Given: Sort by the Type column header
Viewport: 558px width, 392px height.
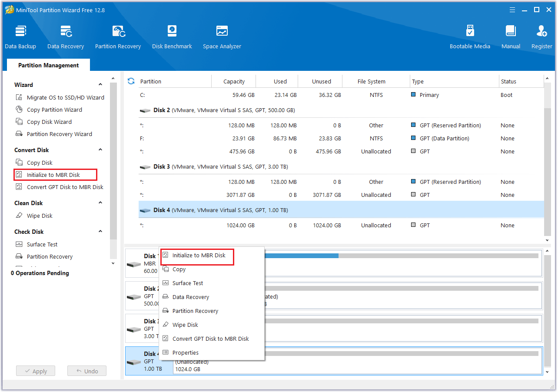Looking at the screenshot, I should pyautogui.click(x=455, y=81).
